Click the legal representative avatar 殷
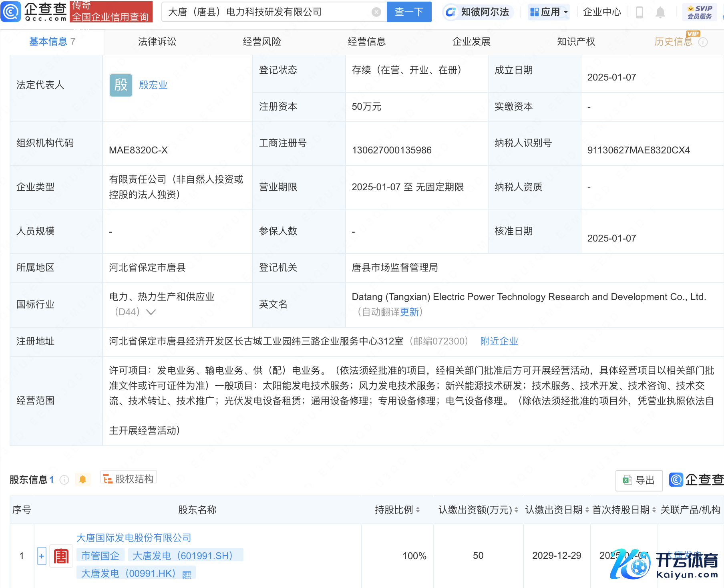The height and width of the screenshot is (588, 724). (121, 85)
